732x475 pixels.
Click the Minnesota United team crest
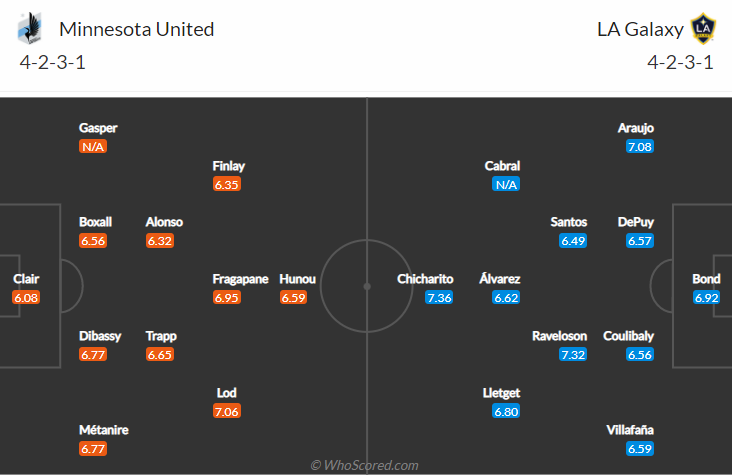point(29,28)
